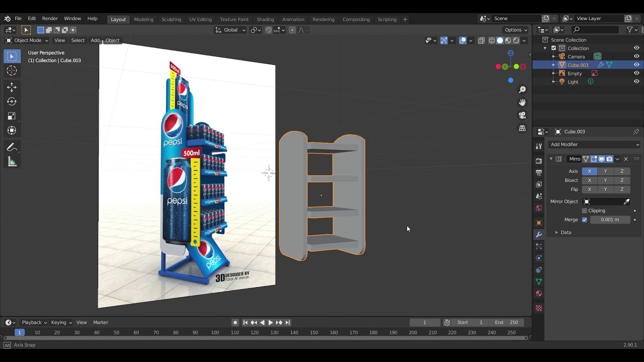The width and height of the screenshot is (644, 362).
Task: Open Mirror modifier extras chevron menu
Action: 617,159
